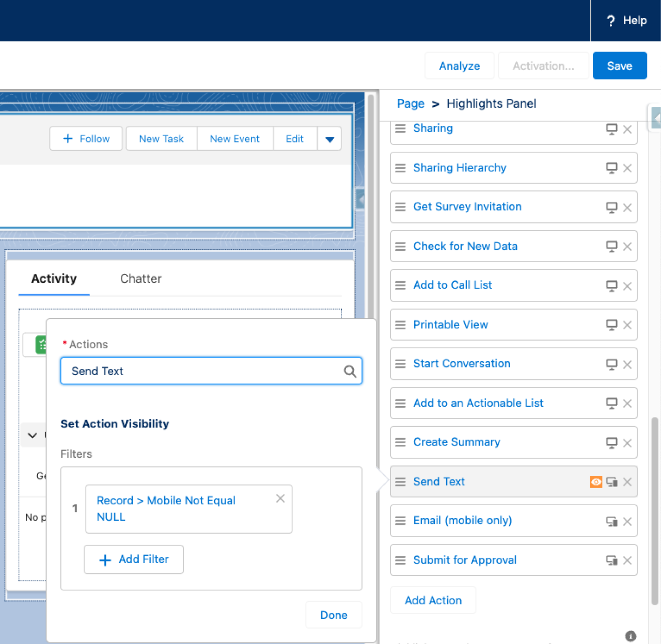The width and height of the screenshot is (661, 644).
Task: Open the Record > Mobile Not Equal NULL filter
Action: click(166, 509)
